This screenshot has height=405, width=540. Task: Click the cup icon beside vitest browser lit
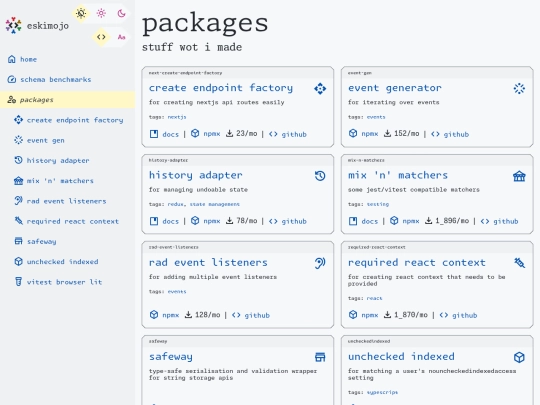18,282
